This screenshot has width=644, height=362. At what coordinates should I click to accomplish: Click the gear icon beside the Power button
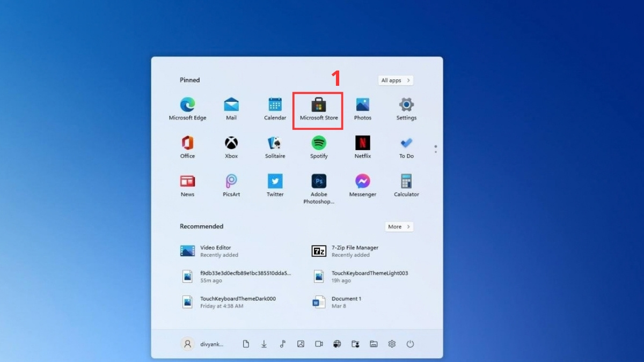pyautogui.click(x=392, y=344)
